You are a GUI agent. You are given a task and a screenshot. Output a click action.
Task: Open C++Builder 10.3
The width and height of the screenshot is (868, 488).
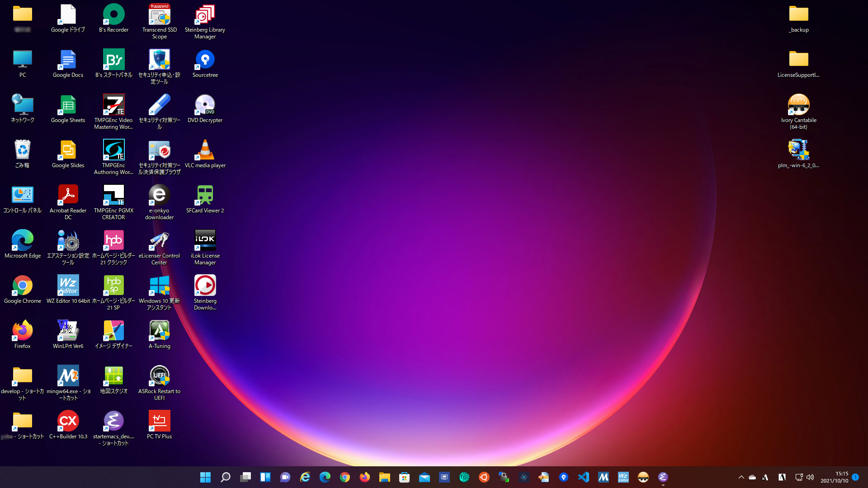(68, 425)
